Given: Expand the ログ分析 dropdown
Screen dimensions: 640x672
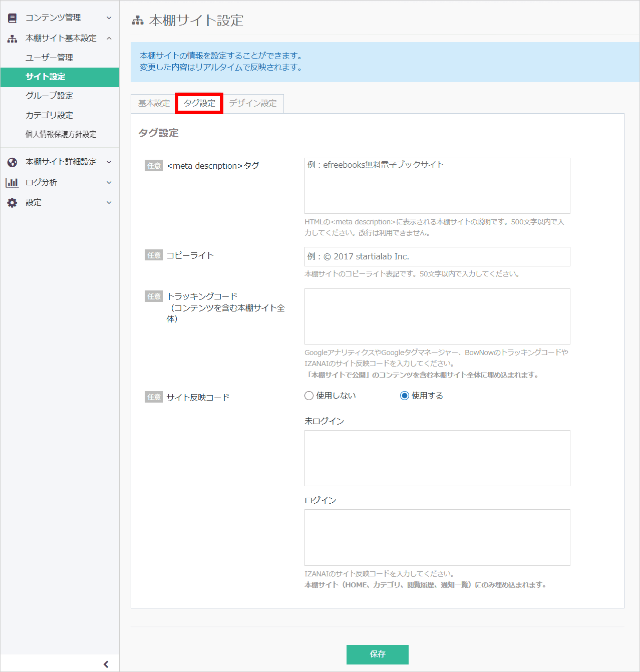Looking at the screenshot, I should click(x=109, y=182).
